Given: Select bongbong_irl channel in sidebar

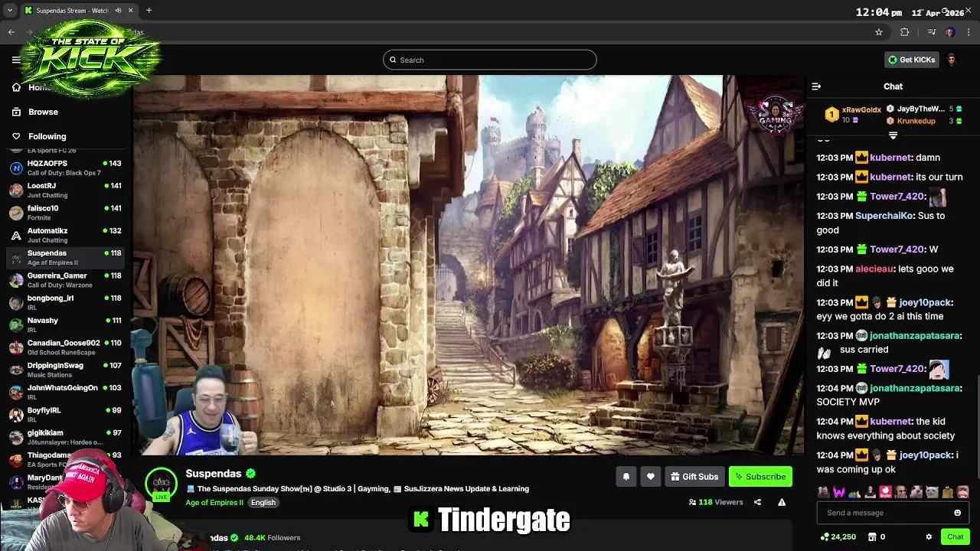Looking at the screenshot, I should 66,302.
